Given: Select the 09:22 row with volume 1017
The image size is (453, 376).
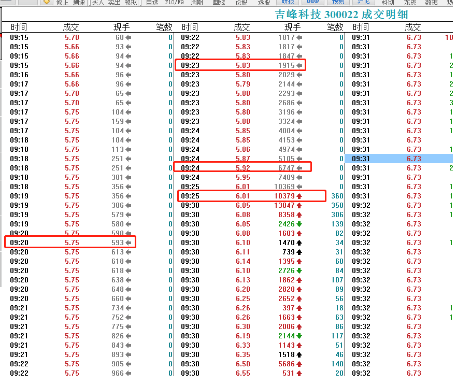Looking at the screenshot, I should point(259,37).
